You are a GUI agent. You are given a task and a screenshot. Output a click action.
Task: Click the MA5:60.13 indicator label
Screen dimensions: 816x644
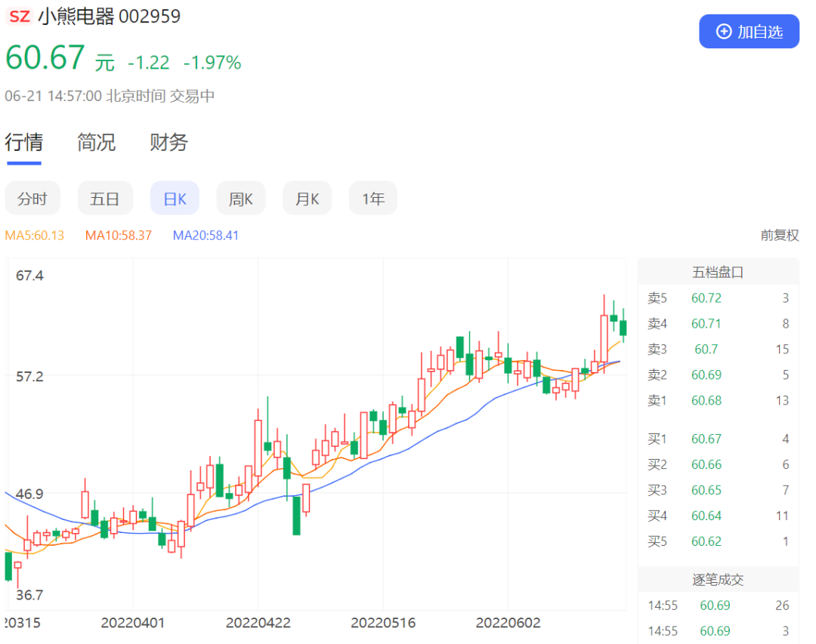pos(34,235)
